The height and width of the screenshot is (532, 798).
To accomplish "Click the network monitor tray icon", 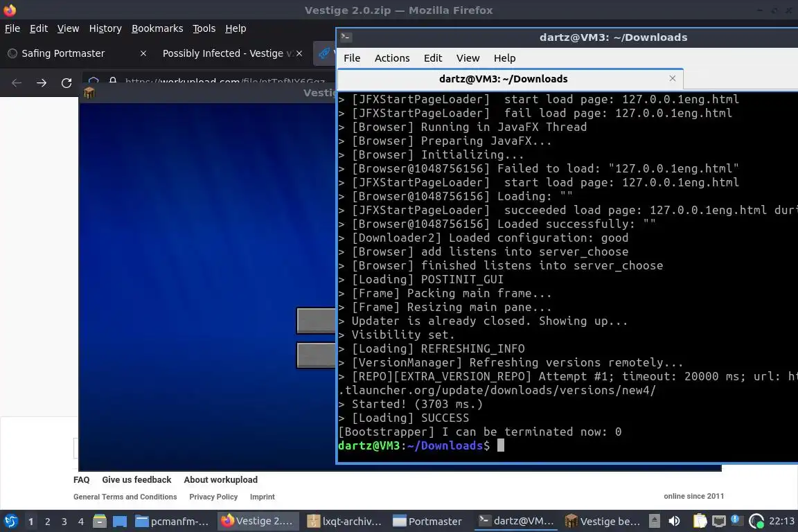I will pos(718,521).
